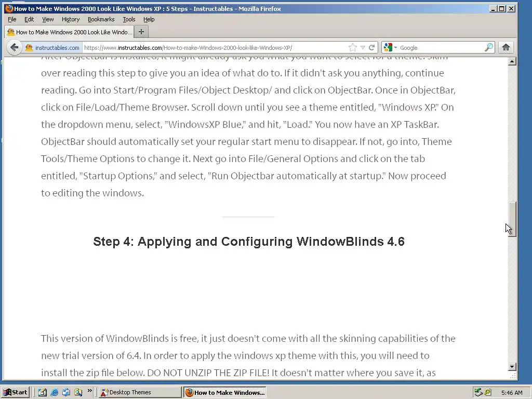Click the scrollbar up arrow

coord(512,61)
